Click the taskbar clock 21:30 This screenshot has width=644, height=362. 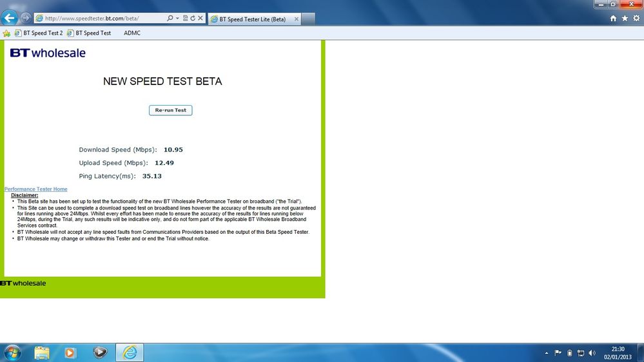[618, 353]
